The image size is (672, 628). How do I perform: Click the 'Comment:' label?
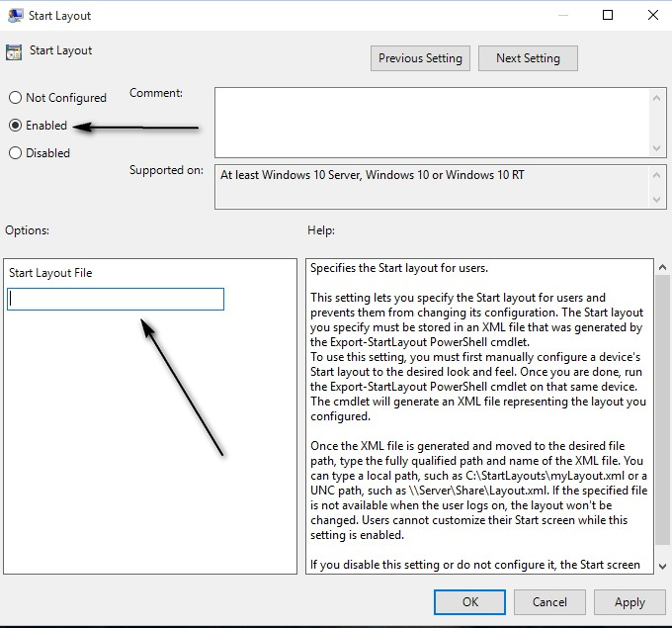coord(156,93)
